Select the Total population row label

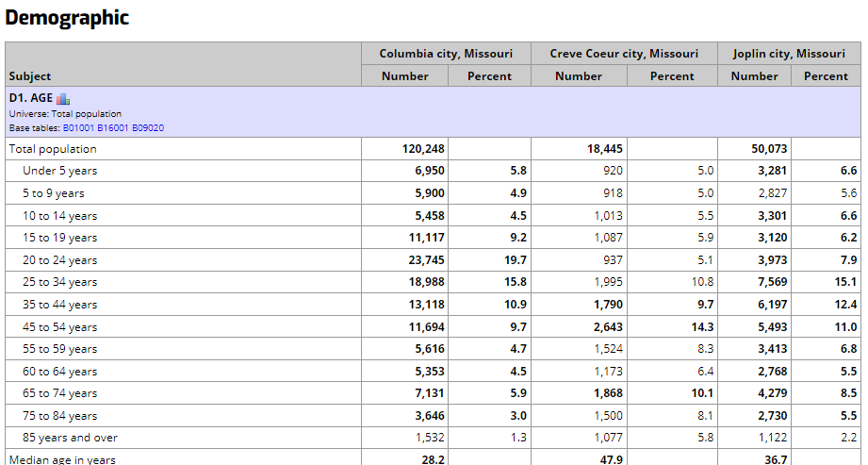(53, 149)
